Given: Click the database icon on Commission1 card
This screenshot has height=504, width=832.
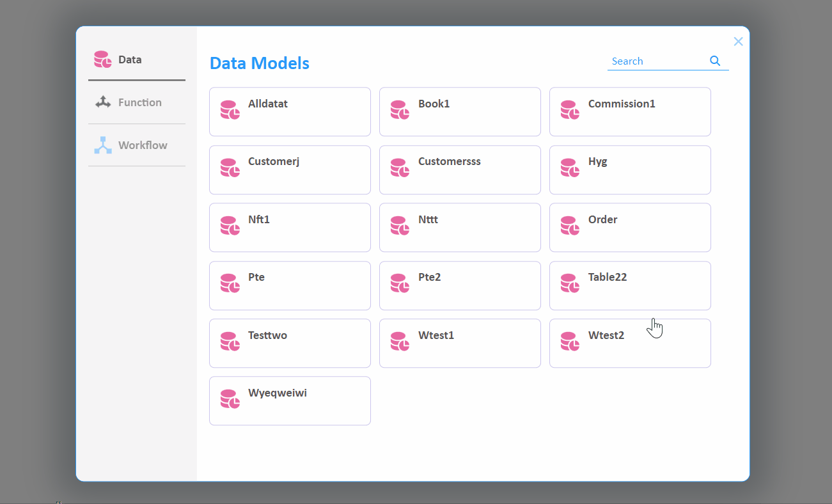Looking at the screenshot, I should (570, 110).
